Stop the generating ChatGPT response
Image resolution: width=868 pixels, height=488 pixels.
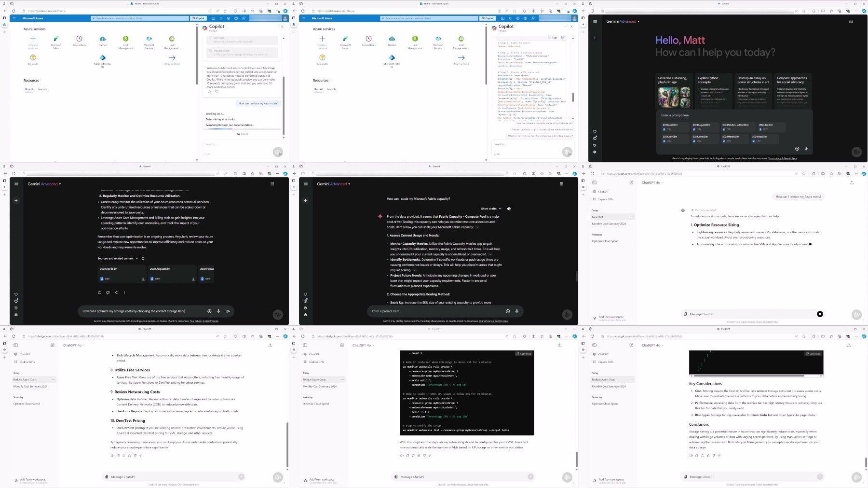(x=820, y=314)
